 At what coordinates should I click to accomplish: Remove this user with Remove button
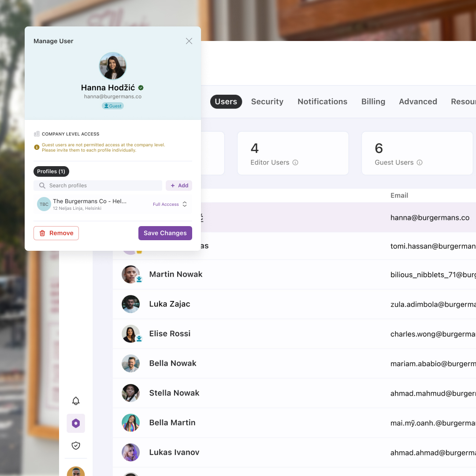click(x=56, y=233)
